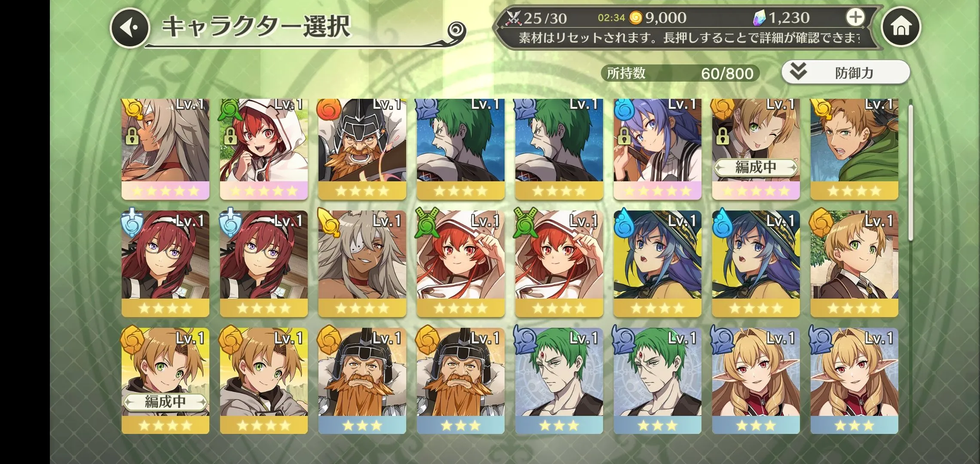The height and width of the screenshot is (464, 980).
Task: Select the last blonde elf three-star card
Action: tap(854, 381)
